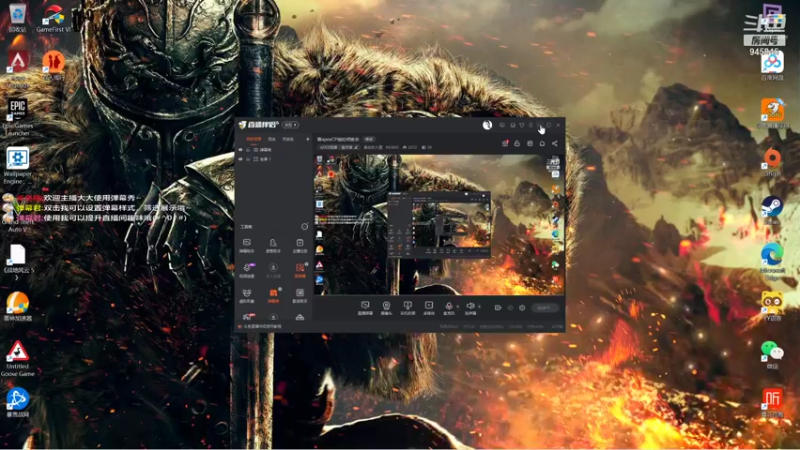Image resolution: width=800 pixels, height=450 pixels.
Task: Open GameFirst VI desktop shortcut
Action: (54, 18)
